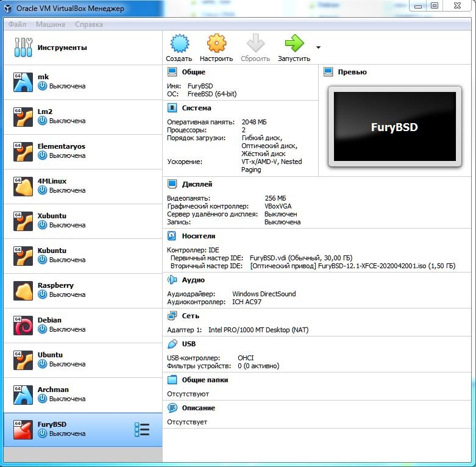This screenshot has height=467, width=476.
Task: Click the Описание speech bubble icon
Action: tap(172, 408)
